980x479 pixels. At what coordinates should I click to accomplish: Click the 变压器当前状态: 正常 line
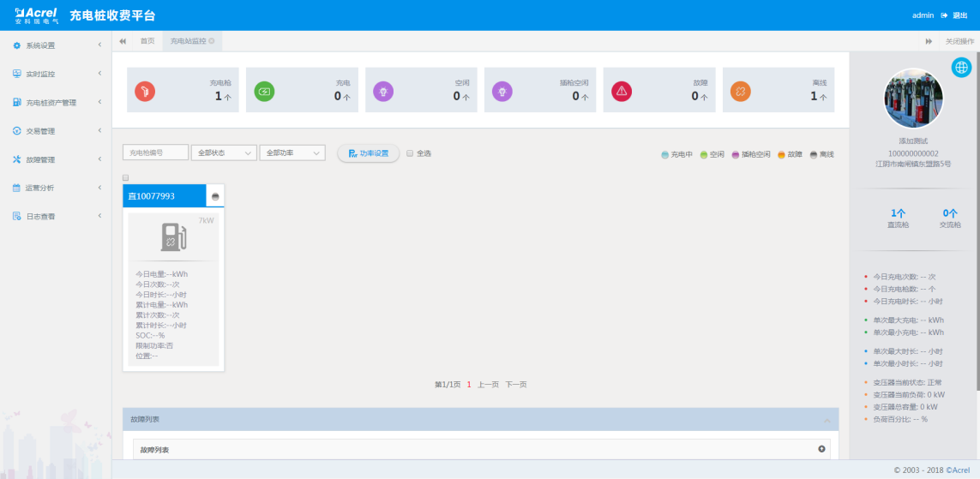click(x=907, y=382)
